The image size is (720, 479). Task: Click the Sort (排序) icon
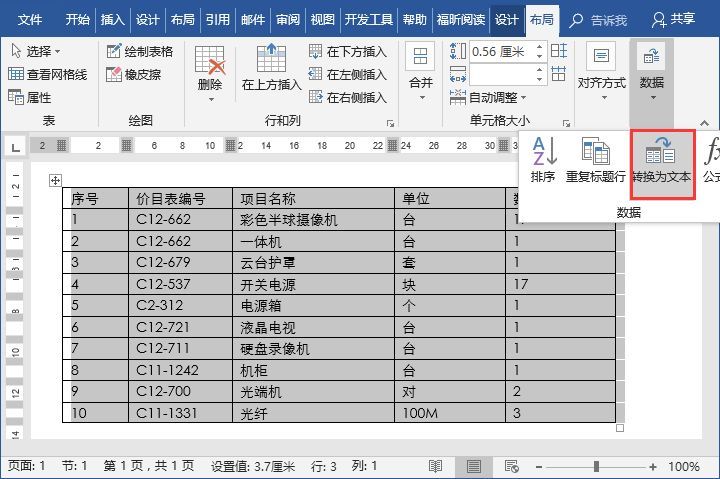click(544, 159)
